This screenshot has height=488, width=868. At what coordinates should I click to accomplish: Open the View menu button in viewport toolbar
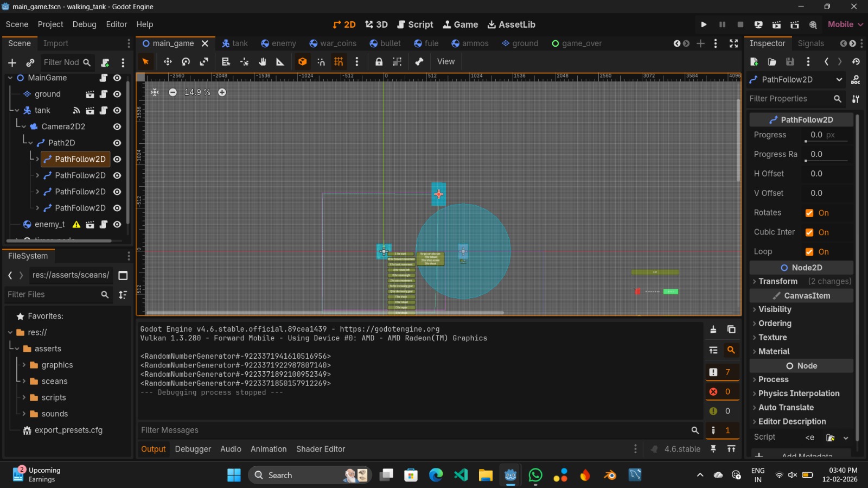pos(445,62)
